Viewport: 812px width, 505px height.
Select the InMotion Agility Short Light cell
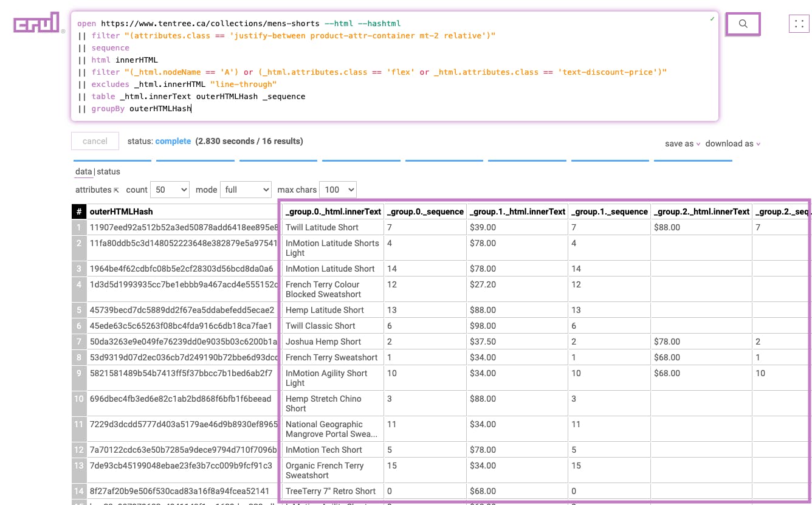click(333, 378)
